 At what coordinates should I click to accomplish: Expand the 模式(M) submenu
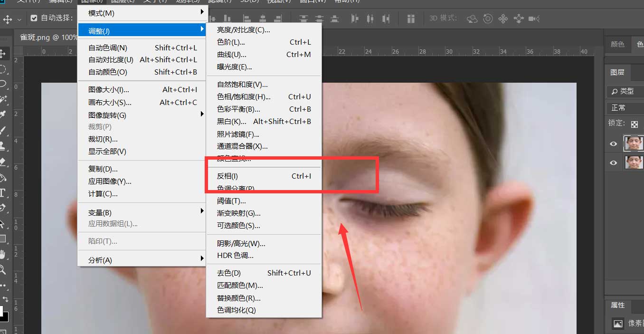click(142, 13)
